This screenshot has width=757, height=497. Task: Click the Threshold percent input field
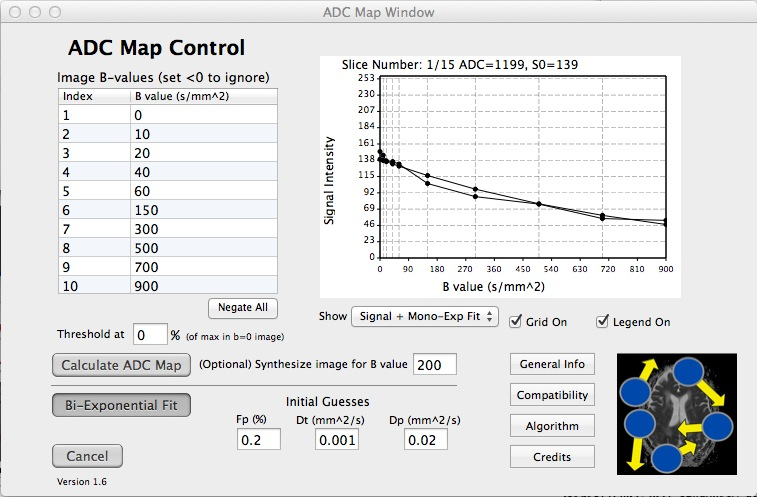(150, 334)
